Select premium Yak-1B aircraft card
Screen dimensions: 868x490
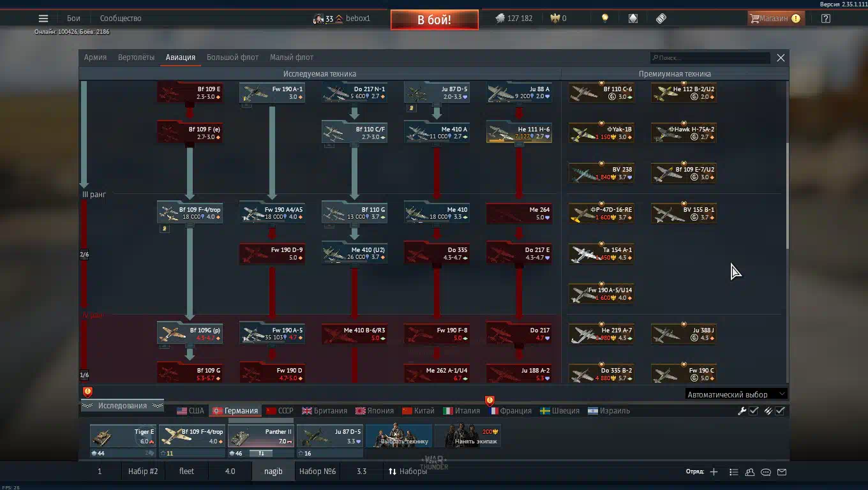pos(601,133)
